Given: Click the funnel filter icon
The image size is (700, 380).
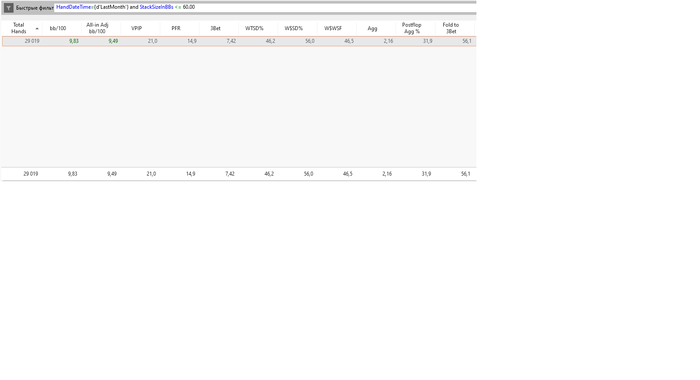Looking at the screenshot, I should (x=8, y=8).
